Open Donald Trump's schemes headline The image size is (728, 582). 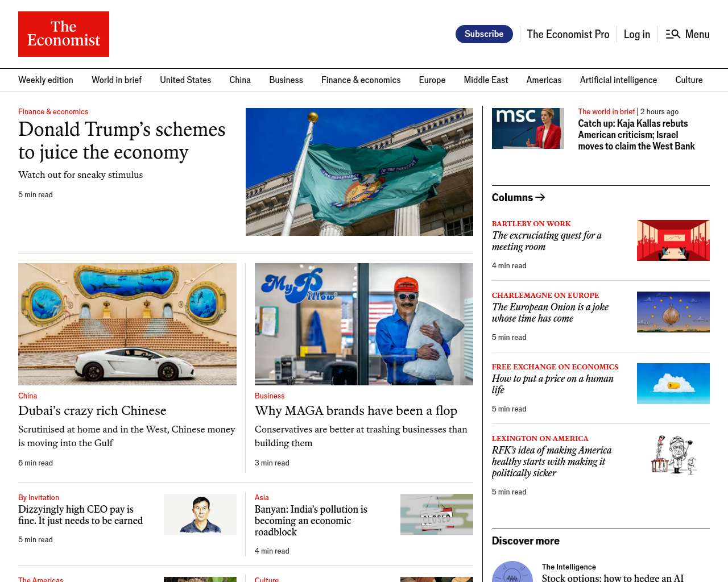click(x=122, y=140)
